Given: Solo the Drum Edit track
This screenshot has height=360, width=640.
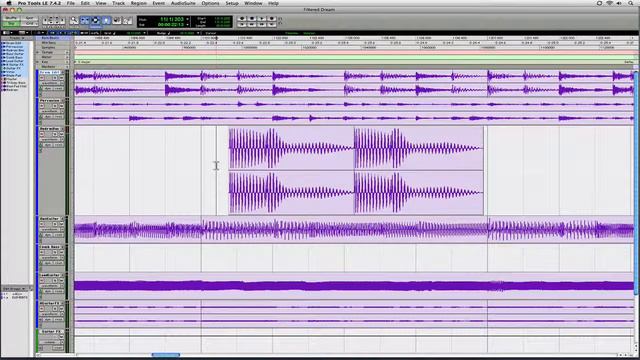Looking at the screenshot, I should tap(55, 78).
